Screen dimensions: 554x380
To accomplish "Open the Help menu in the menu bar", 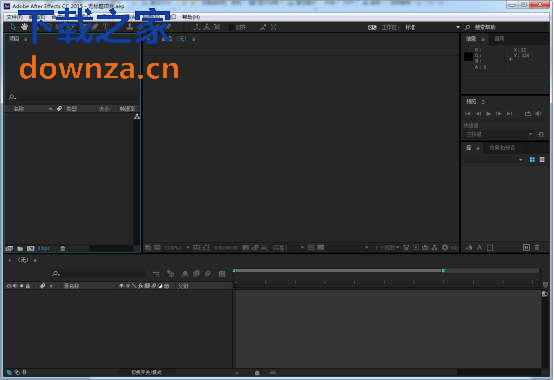I will pyautogui.click(x=191, y=17).
